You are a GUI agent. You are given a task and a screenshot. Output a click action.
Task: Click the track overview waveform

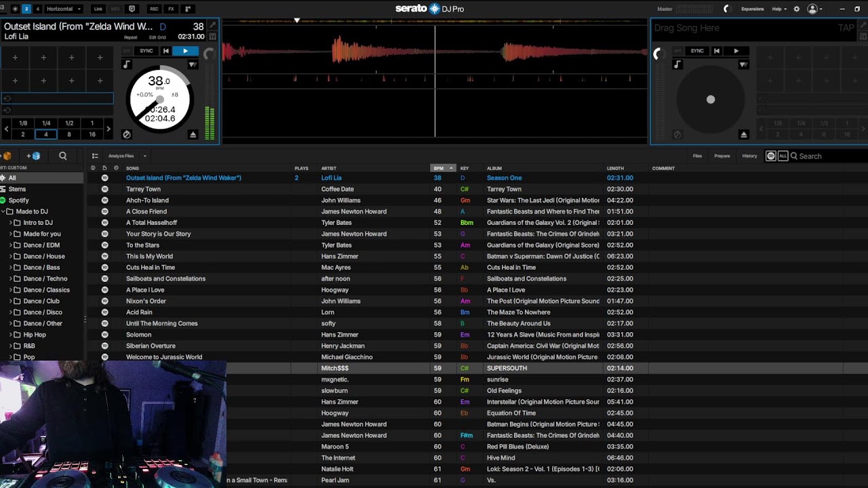point(434,22)
